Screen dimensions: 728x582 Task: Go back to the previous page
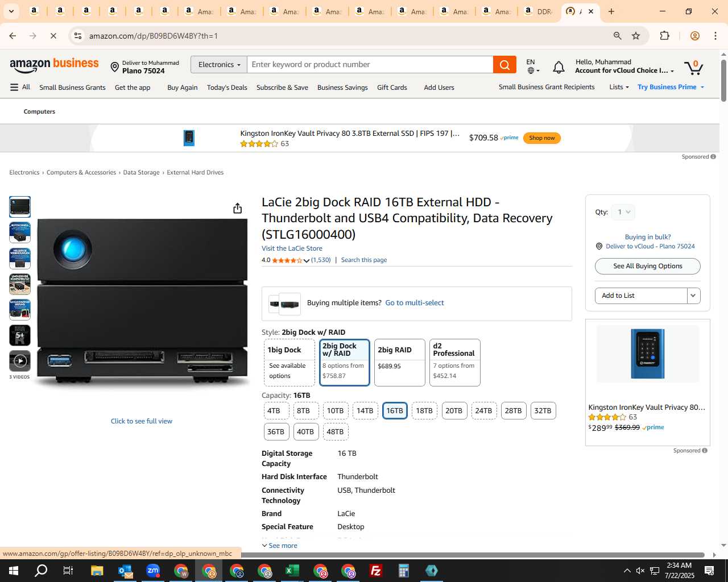pyautogui.click(x=13, y=36)
